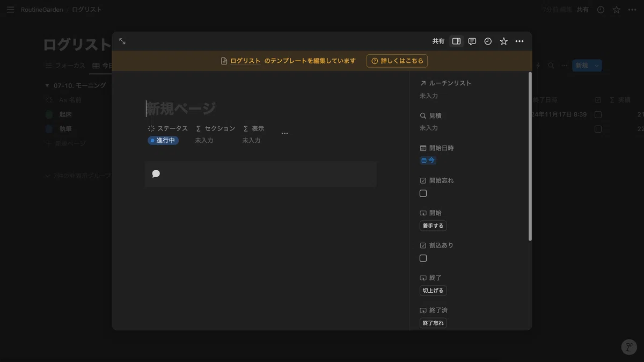Open version history clock in modal header

(488, 41)
